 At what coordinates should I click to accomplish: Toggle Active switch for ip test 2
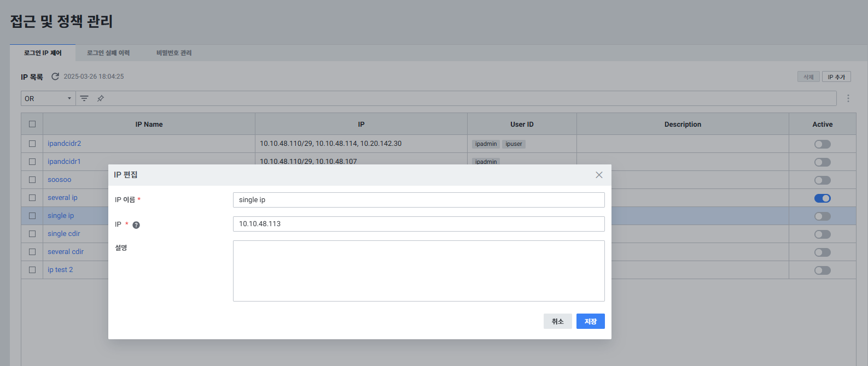coord(822,270)
